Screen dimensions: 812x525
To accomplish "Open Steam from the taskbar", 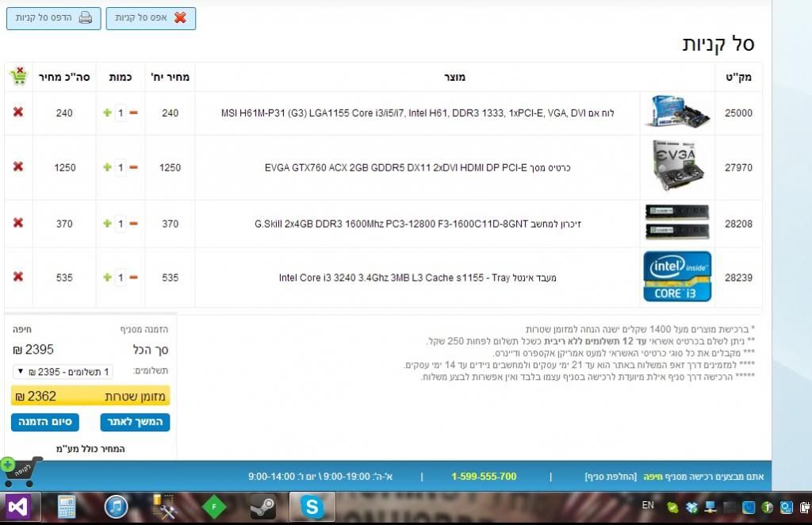I will tap(262, 507).
